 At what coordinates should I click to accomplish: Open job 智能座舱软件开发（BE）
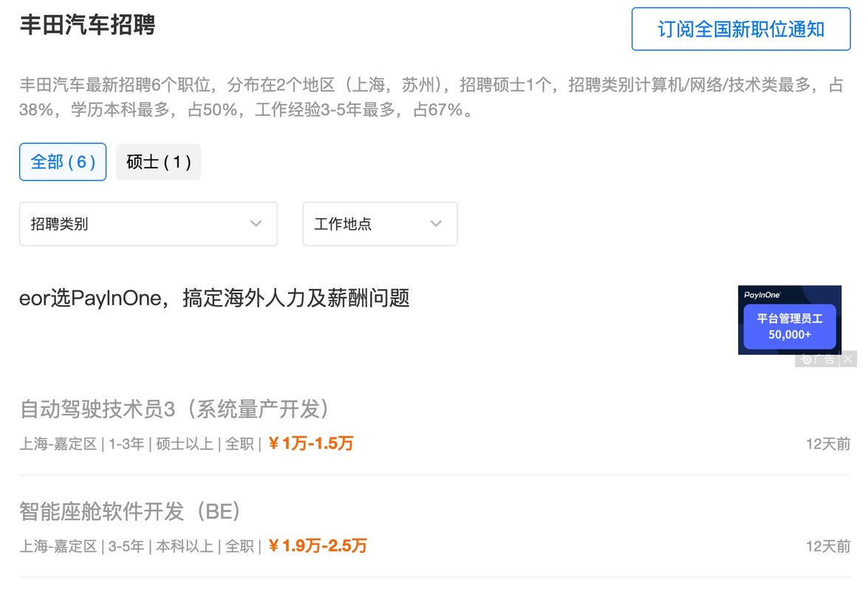tap(131, 511)
